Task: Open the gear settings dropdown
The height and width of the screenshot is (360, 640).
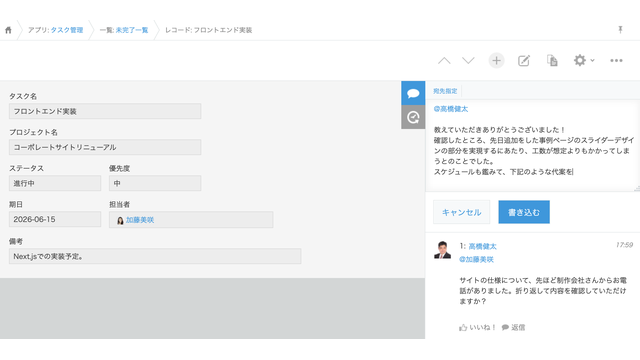Action: point(584,60)
